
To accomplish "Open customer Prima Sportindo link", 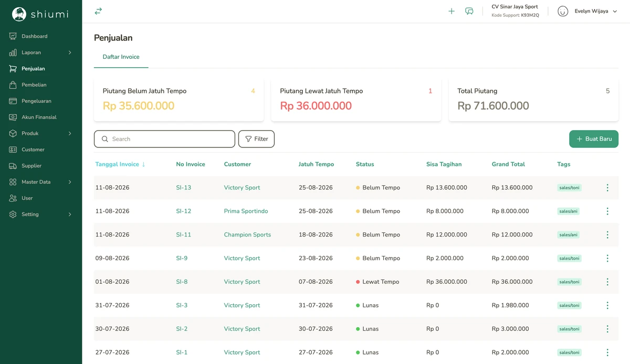I will (x=246, y=211).
